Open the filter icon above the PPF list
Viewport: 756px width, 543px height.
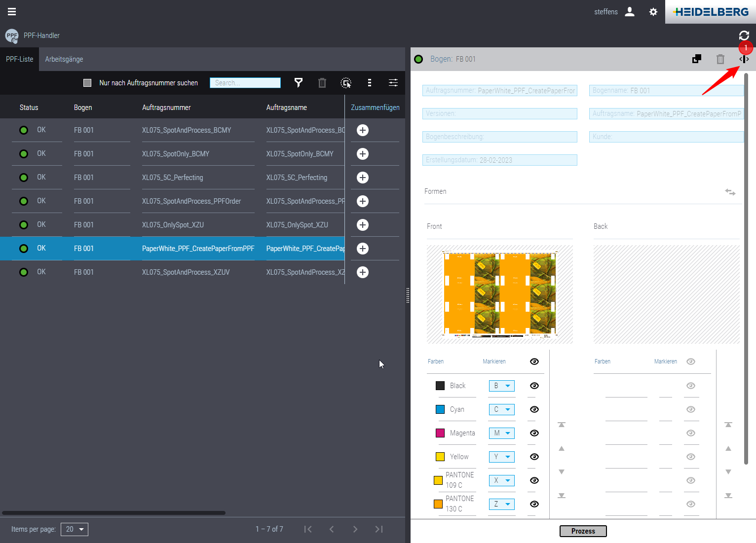[299, 83]
